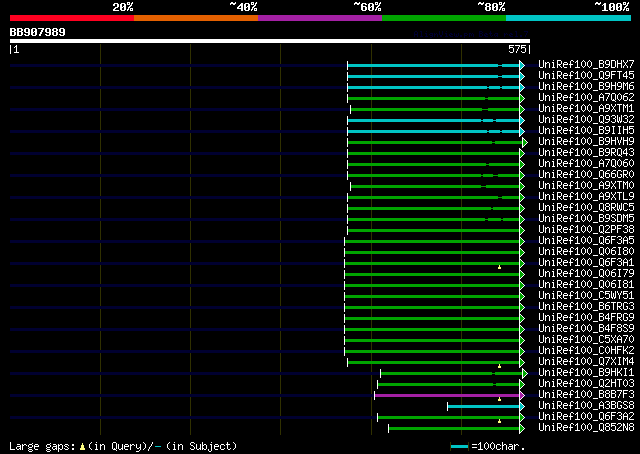This screenshot has width=640, height=454.
Task: Click the purple alignment bar of UniRef100_B8B7F3
Action: pos(447,395)
